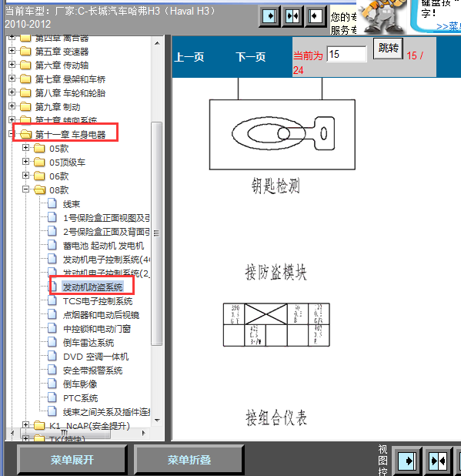Click folder icon of 第五章 变速器
The image size is (461, 476).
pos(25,52)
